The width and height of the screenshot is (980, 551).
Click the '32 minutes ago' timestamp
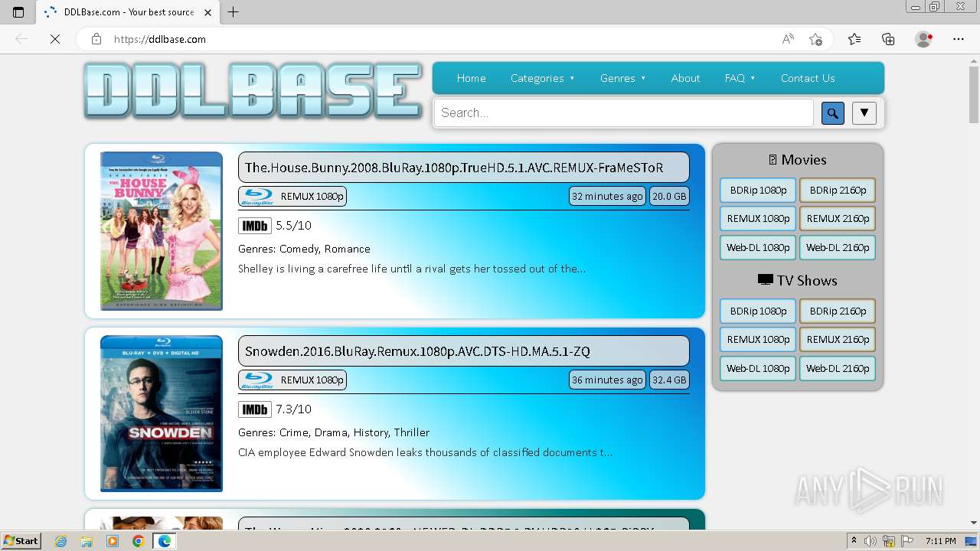pyautogui.click(x=607, y=197)
